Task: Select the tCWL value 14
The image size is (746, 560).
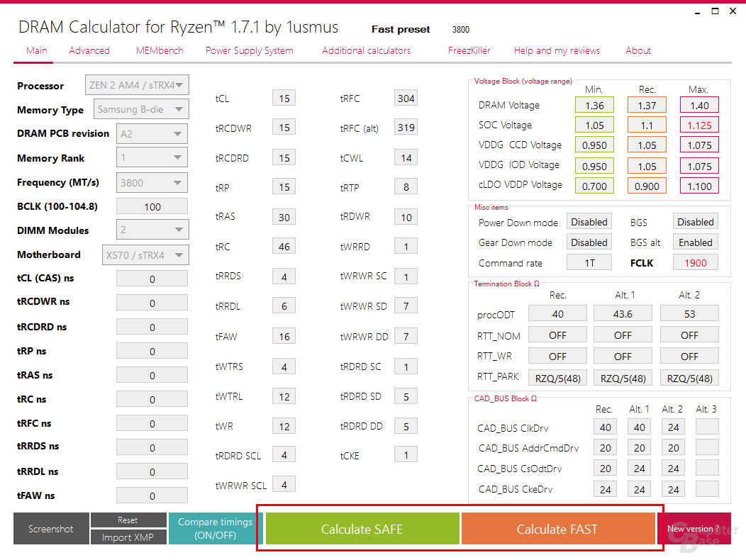Action: coord(406,157)
